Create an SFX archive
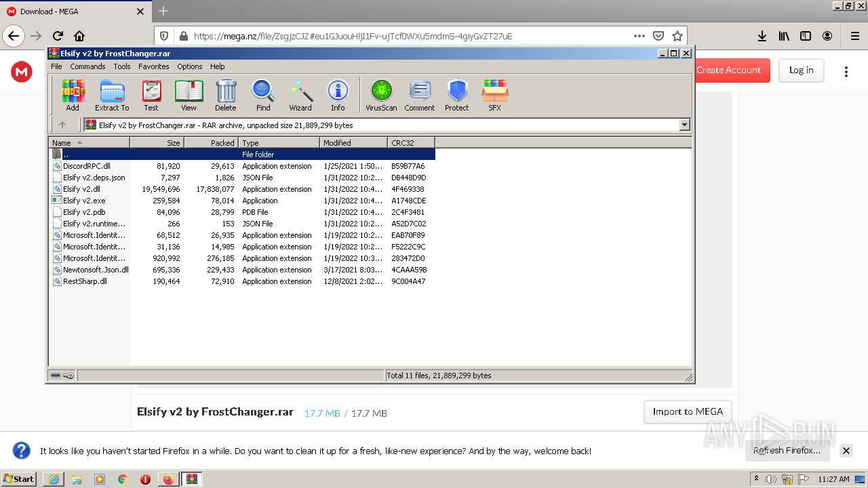This screenshot has height=488, width=868. point(495,95)
